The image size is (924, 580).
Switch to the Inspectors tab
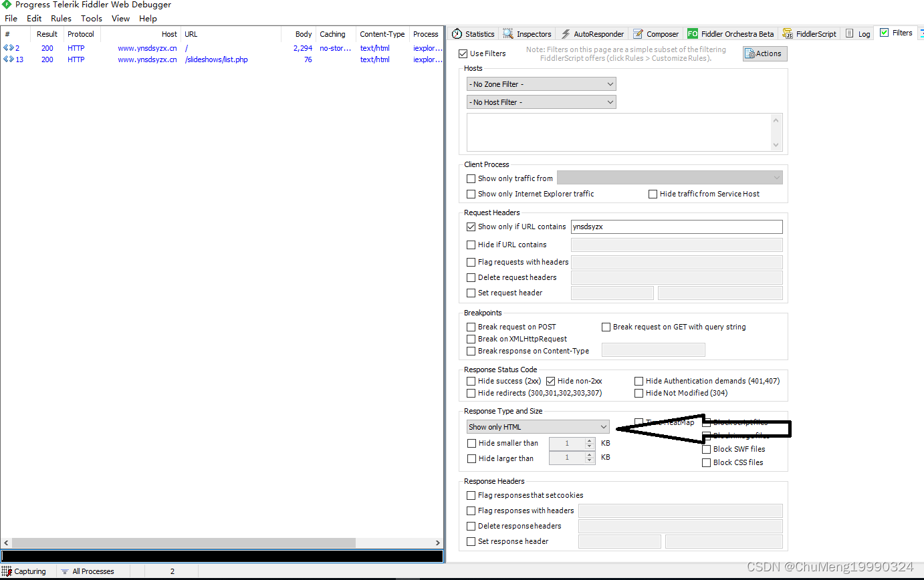[x=528, y=34]
